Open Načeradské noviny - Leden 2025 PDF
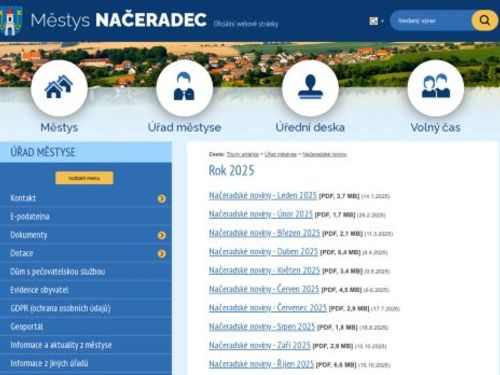The height and width of the screenshot is (375, 500). click(x=263, y=195)
